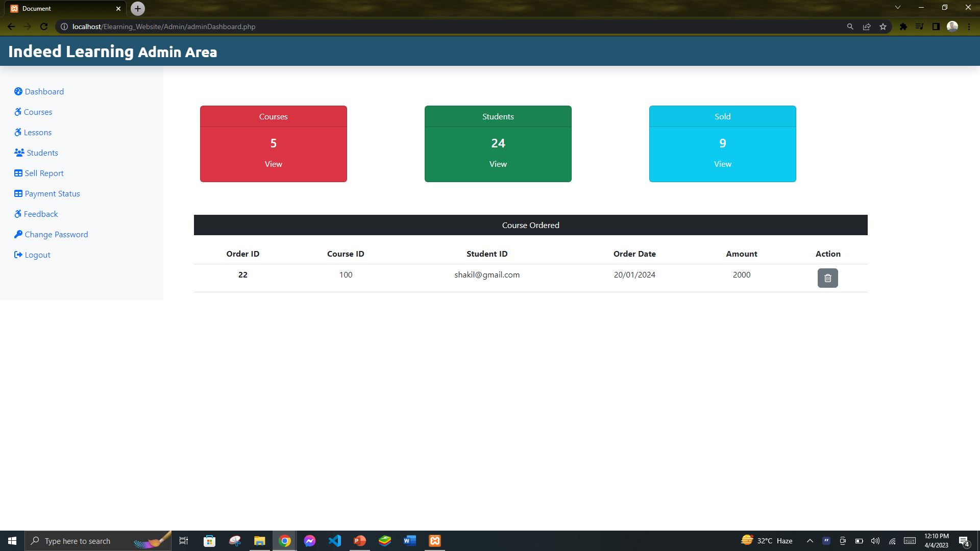Delete order 22 using the trash icon
The height and width of the screenshot is (551, 980).
pos(828,278)
